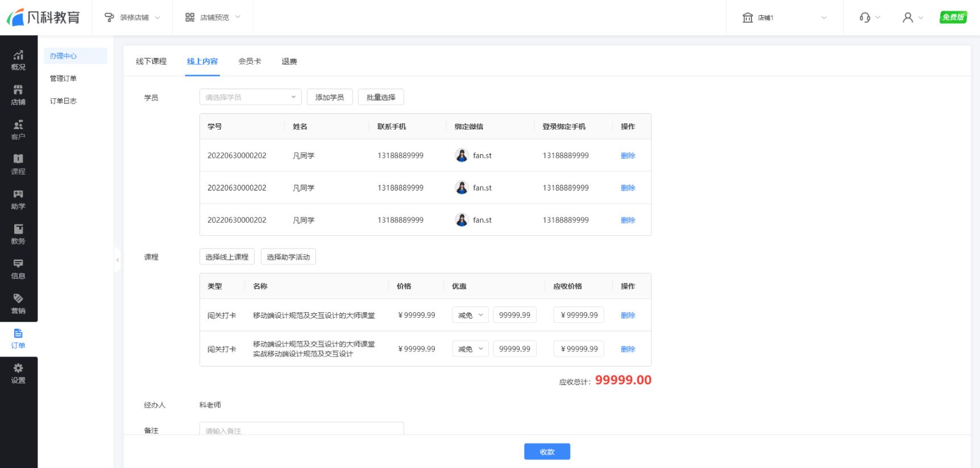Click course name 实战移动端设计规范及交互设计
This screenshot has height=468, width=980.
click(x=303, y=354)
